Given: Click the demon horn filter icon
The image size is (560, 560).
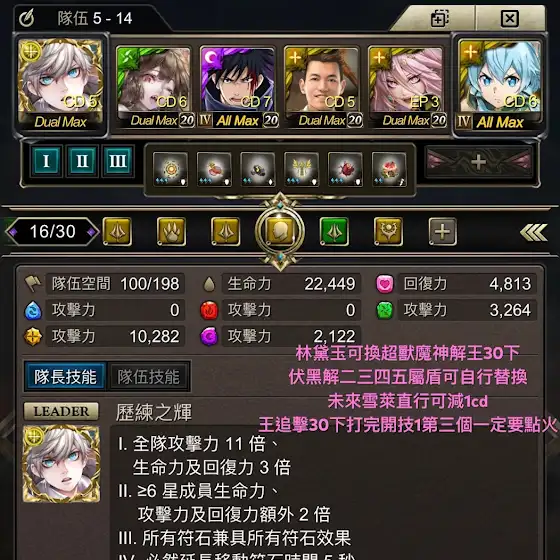Looking at the screenshot, I should click(388, 232).
